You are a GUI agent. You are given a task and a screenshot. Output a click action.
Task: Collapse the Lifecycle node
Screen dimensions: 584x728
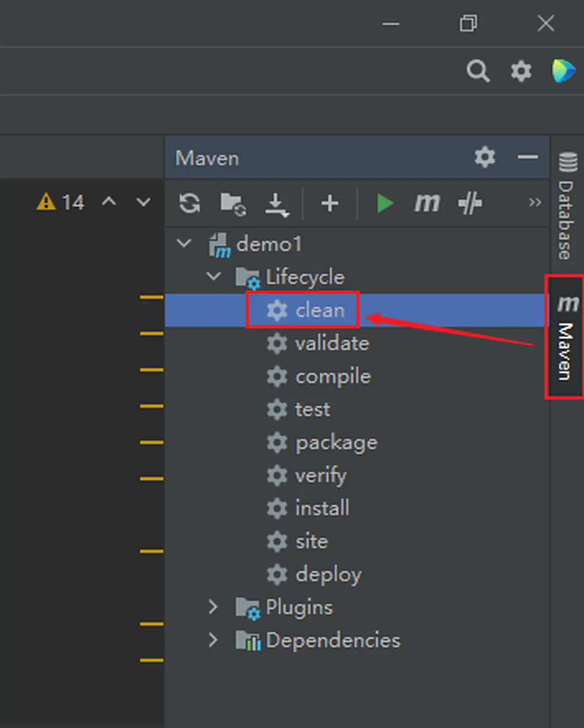[x=213, y=276]
